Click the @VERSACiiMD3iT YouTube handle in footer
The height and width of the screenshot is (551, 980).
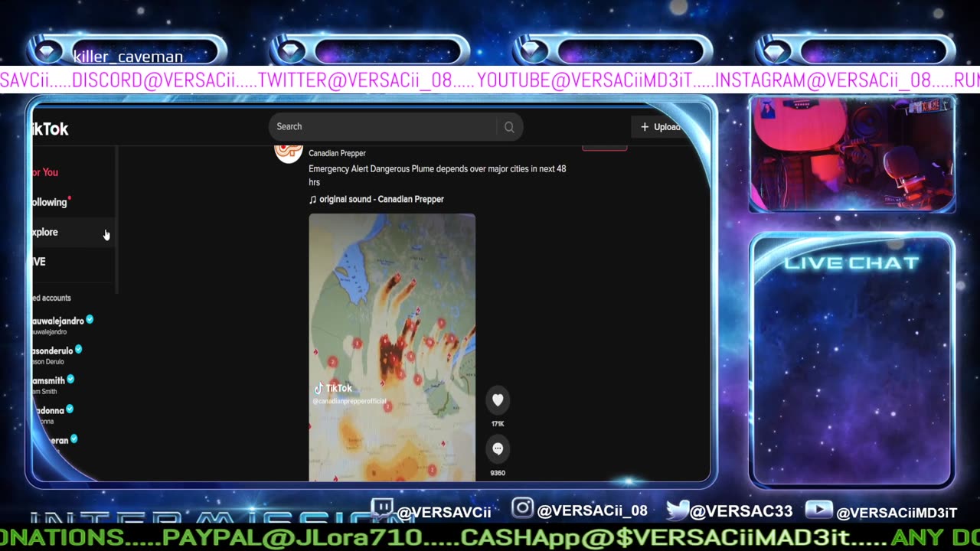897,512
